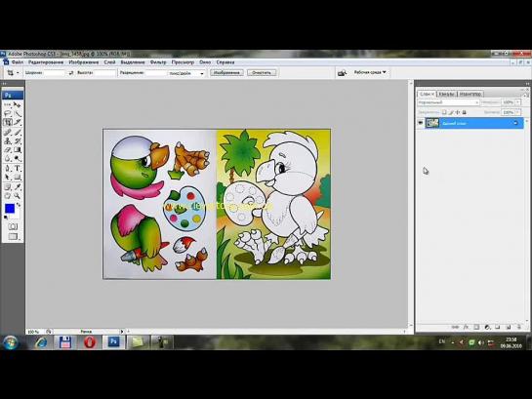532x399 pixels.
Task: Open the Изображение menu in menu bar
Action: tap(84, 62)
